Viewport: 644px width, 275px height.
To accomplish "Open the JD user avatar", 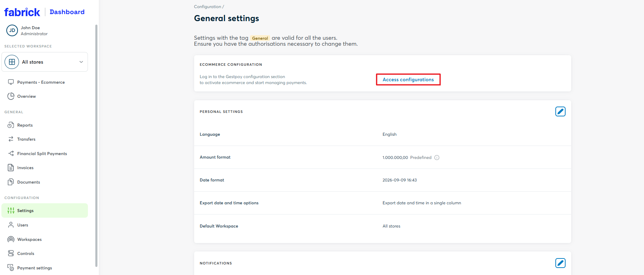I will [12, 31].
